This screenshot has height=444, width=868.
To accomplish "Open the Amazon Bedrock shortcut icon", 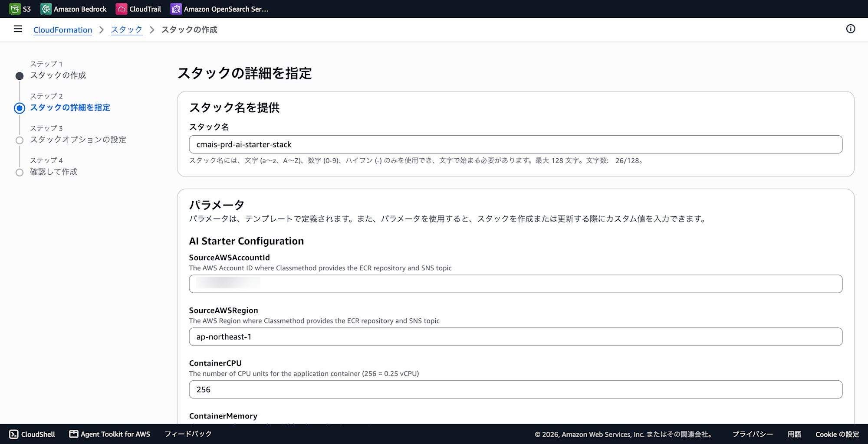I will [46, 9].
